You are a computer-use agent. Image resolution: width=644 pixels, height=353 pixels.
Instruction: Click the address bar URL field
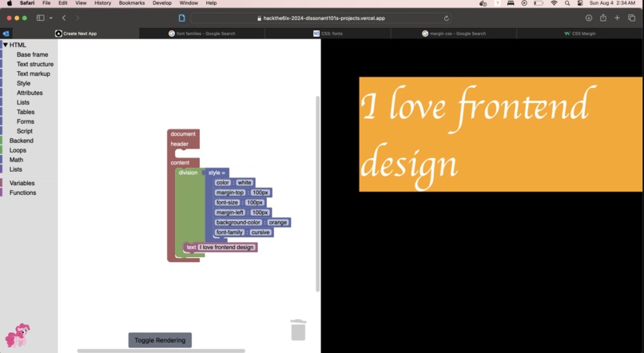pyautogui.click(x=320, y=18)
